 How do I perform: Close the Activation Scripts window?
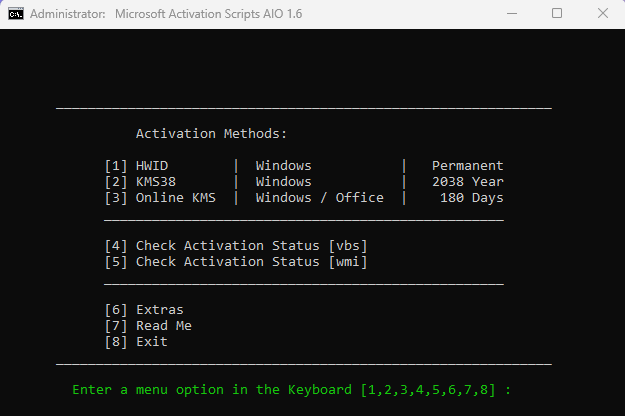[603, 14]
